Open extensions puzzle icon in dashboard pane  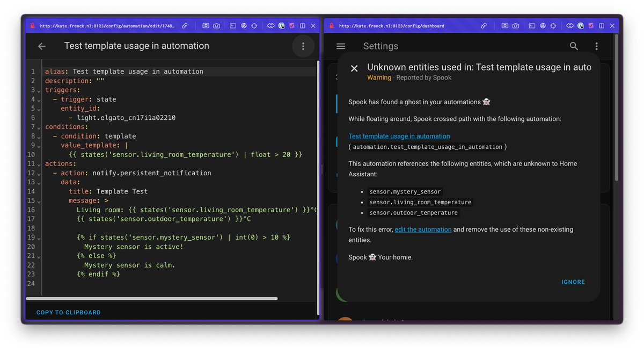point(570,25)
